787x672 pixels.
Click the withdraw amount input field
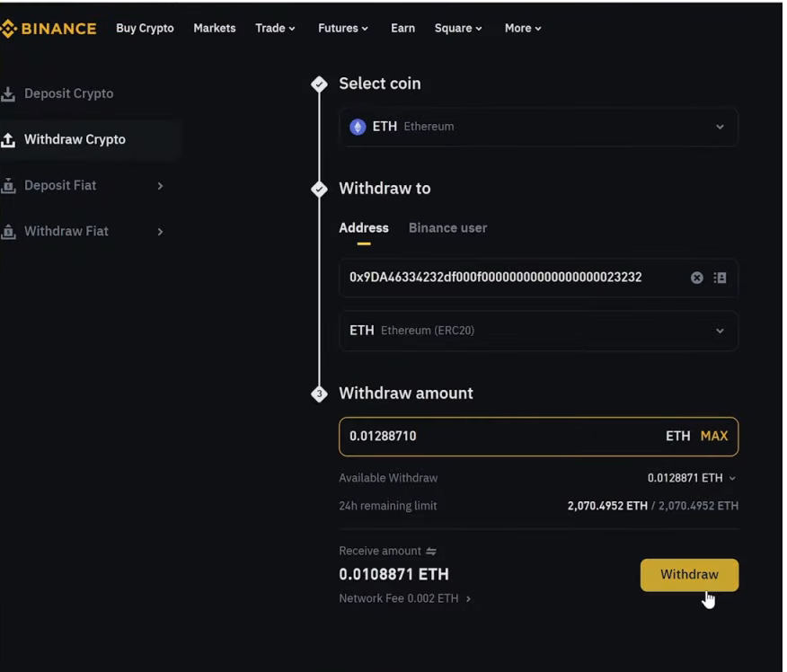tap(494, 436)
